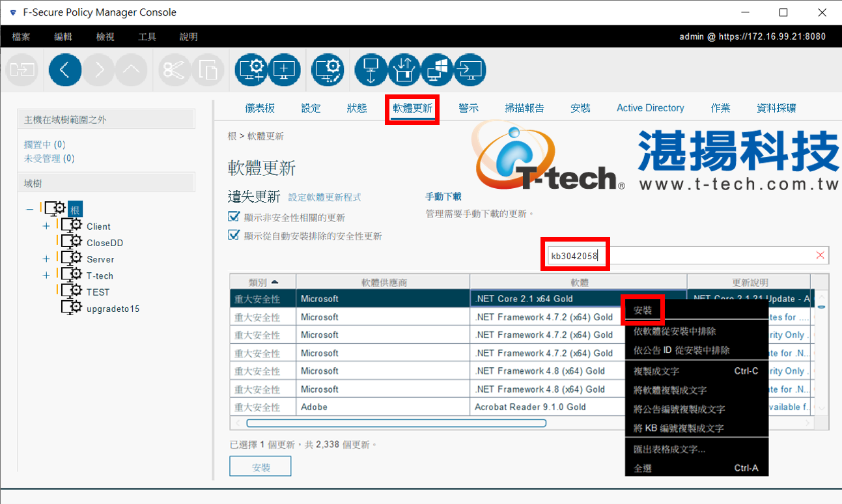The width and height of the screenshot is (842, 504).
Task: Click the arrow-into-monitor import icon
Action: point(470,70)
